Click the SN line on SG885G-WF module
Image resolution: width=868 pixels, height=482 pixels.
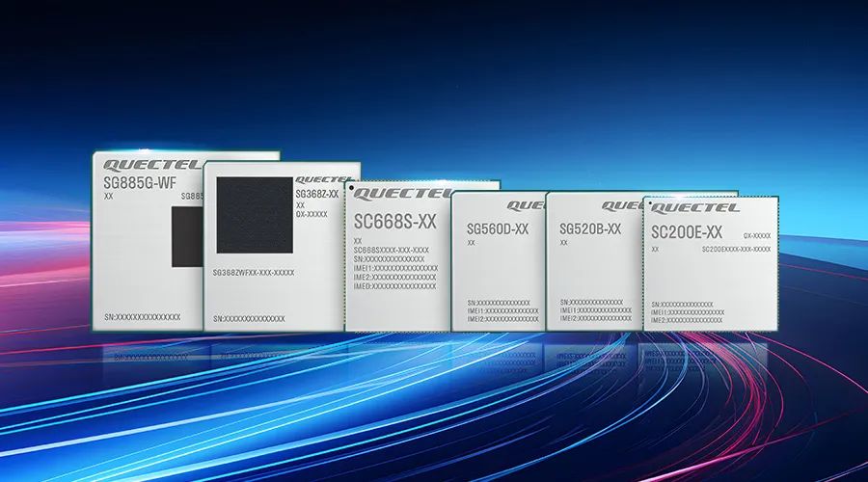click(142, 317)
